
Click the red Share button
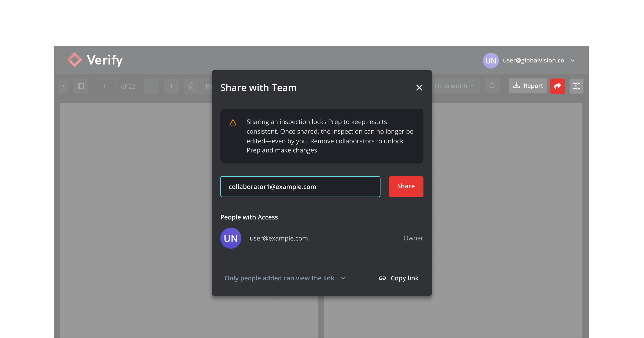(406, 186)
